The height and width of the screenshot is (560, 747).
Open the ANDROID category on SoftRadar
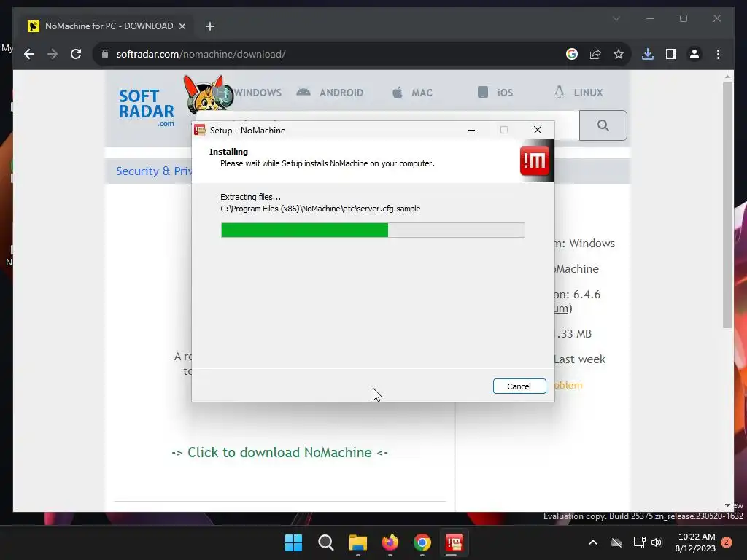(x=330, y=93)
